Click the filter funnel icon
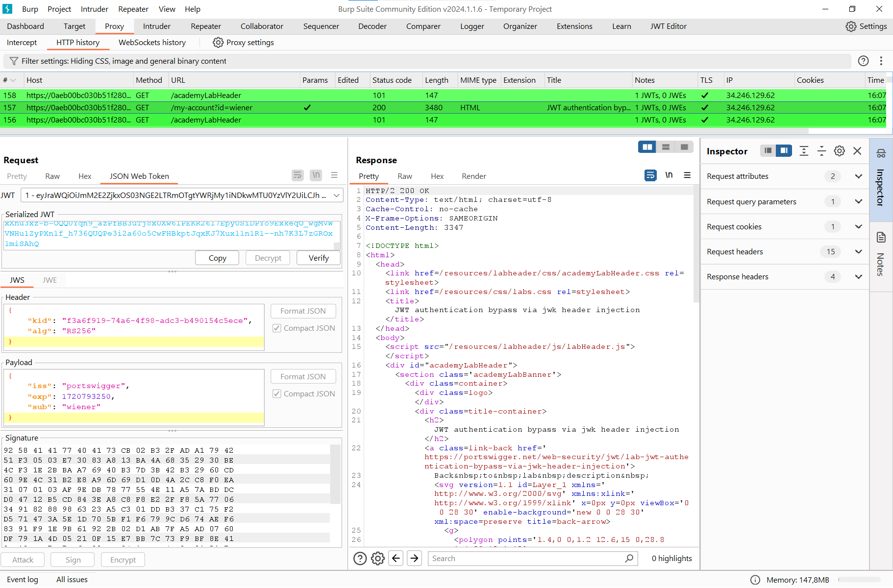The width and height of the screenshot is (893, 588). (14, 61)
